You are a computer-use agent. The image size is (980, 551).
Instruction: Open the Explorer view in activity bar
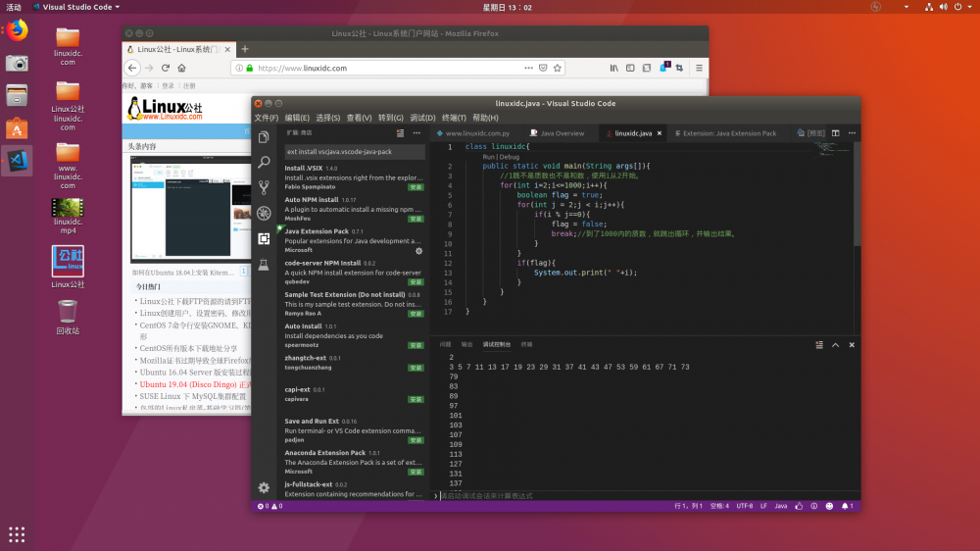[264, 137]
